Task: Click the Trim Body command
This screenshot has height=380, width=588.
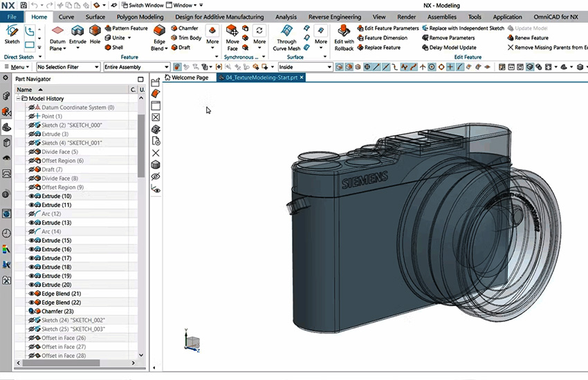Action: point(186,38)
